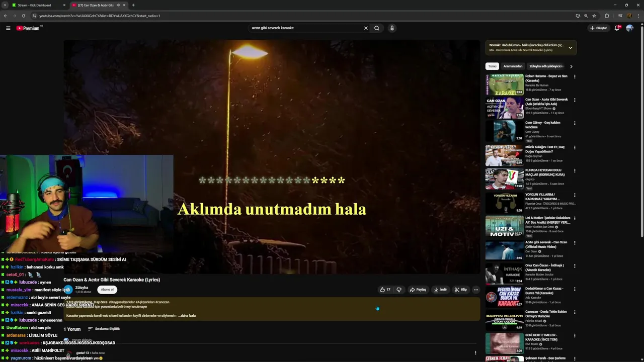644x362 pixels.
Task: Share the video via Paylaş
Action: (418, 290)
